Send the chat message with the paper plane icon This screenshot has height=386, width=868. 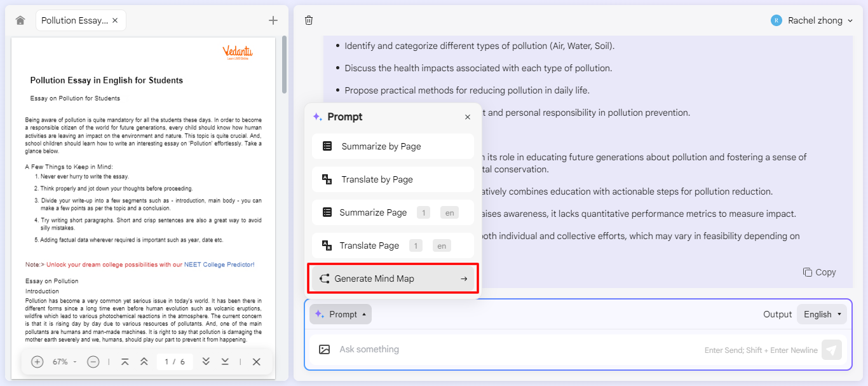coord(832,350)
